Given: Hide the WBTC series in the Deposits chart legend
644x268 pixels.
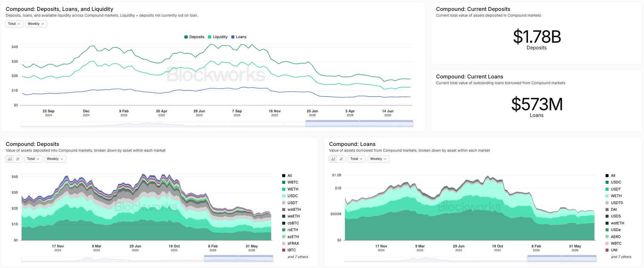Looking at the screenshot, I should pyautogui.click(x=290, y=182).
